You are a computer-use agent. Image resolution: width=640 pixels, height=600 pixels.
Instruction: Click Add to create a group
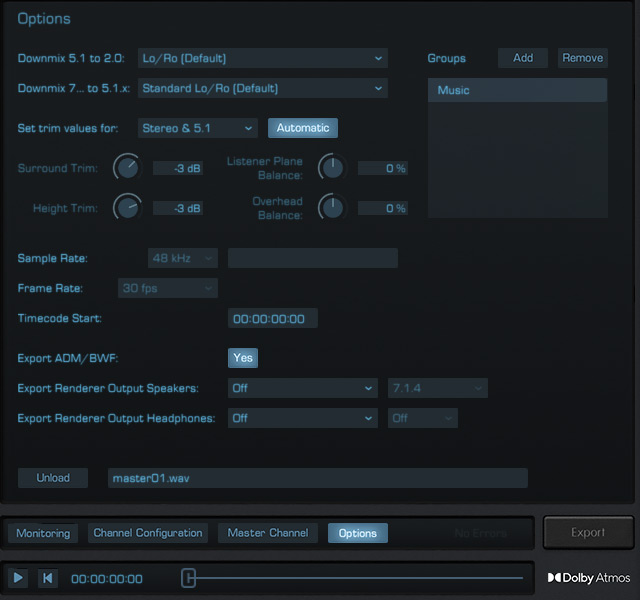[x=523, y=58]
